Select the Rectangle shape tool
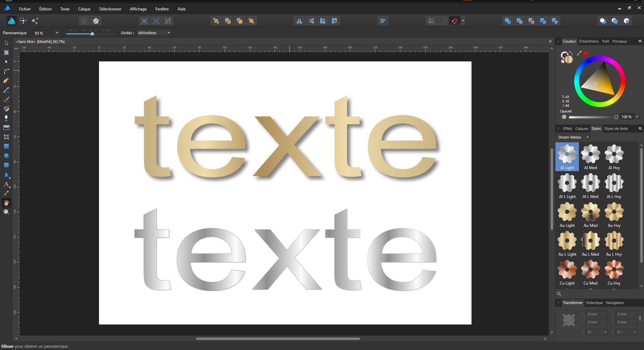Screen dimensions: 644x350 (x=6, y=146)
